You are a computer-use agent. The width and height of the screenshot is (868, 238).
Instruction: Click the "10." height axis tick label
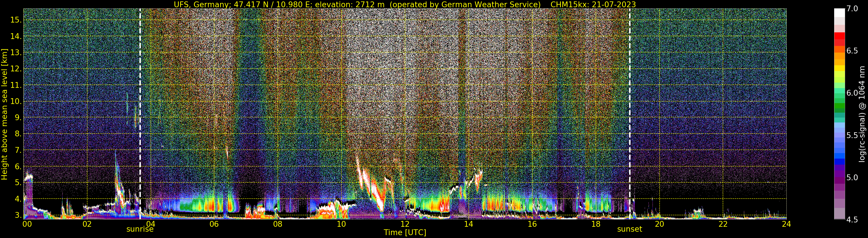click(x=16, y=101)
